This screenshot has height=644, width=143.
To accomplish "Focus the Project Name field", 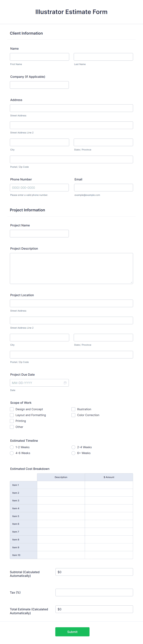I will click(39, 233).
